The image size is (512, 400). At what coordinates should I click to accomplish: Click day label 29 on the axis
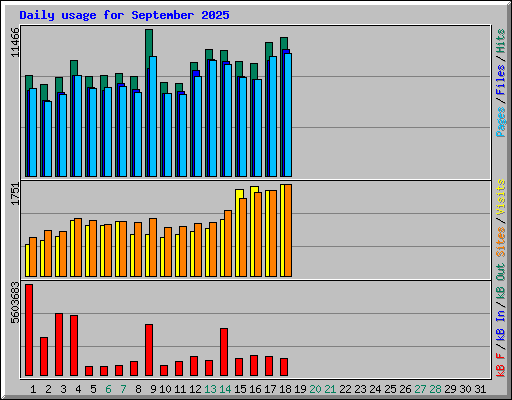(450, 389)
